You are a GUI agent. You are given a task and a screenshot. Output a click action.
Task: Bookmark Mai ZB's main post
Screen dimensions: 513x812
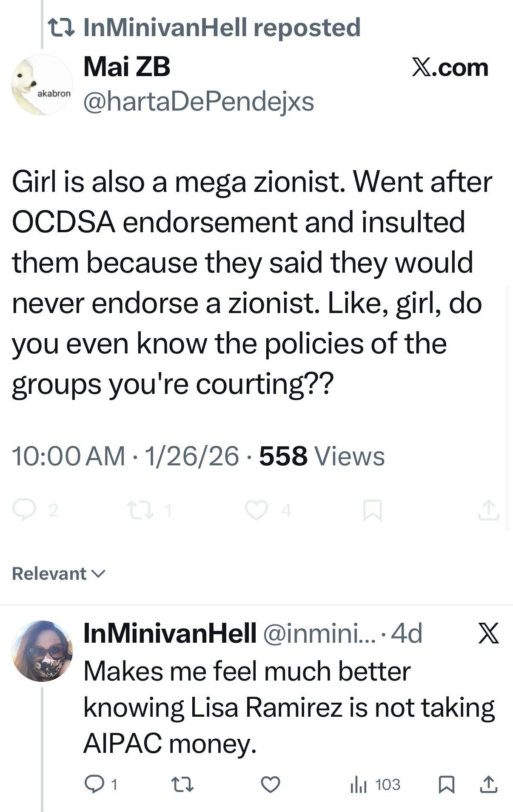[x=372, y=510]
